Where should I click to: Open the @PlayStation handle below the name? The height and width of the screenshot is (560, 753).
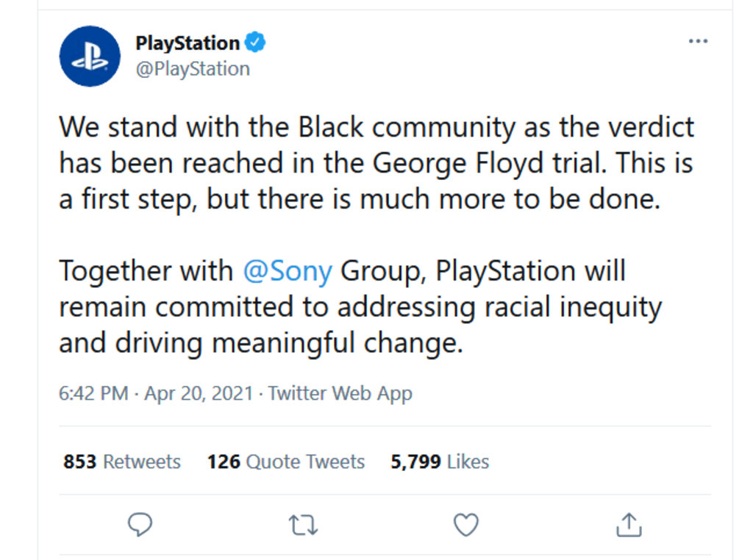[193, 69]
